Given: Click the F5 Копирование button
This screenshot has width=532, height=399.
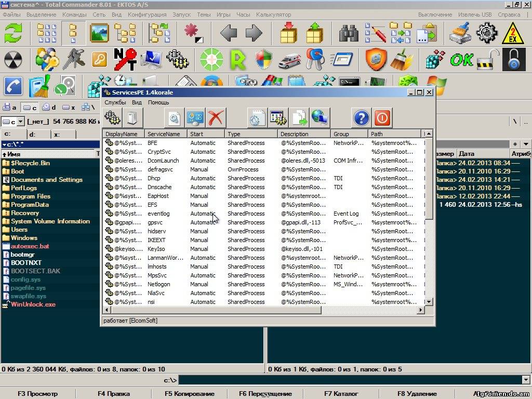Looking at the screenshot, I should (189, 394).
